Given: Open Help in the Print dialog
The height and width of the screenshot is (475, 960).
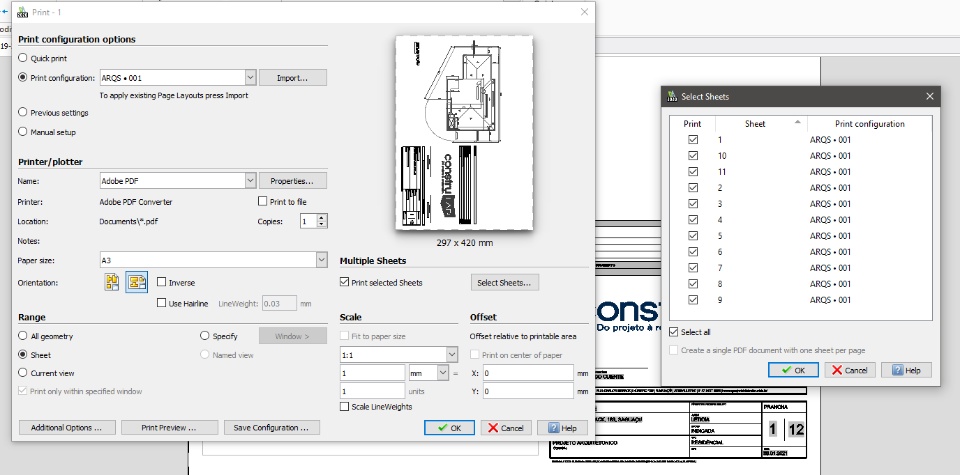Looking at the screenshot, I should click(x=562, y=427).
